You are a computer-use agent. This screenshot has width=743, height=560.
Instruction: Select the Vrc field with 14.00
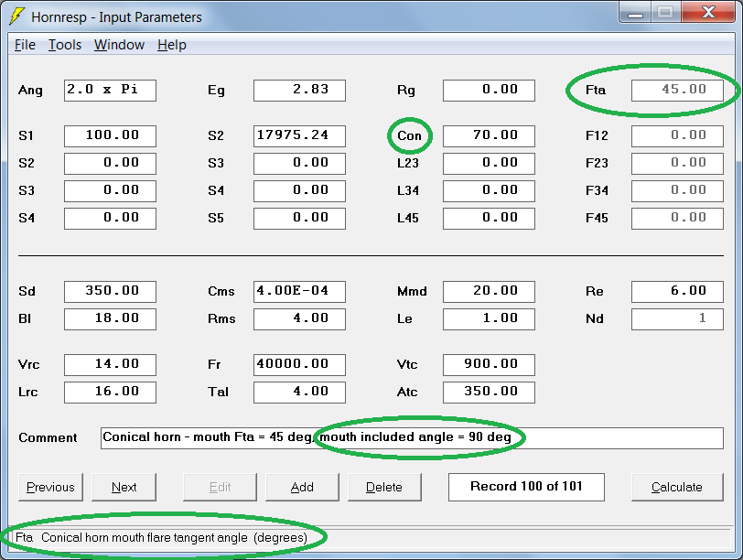(110, 365)
